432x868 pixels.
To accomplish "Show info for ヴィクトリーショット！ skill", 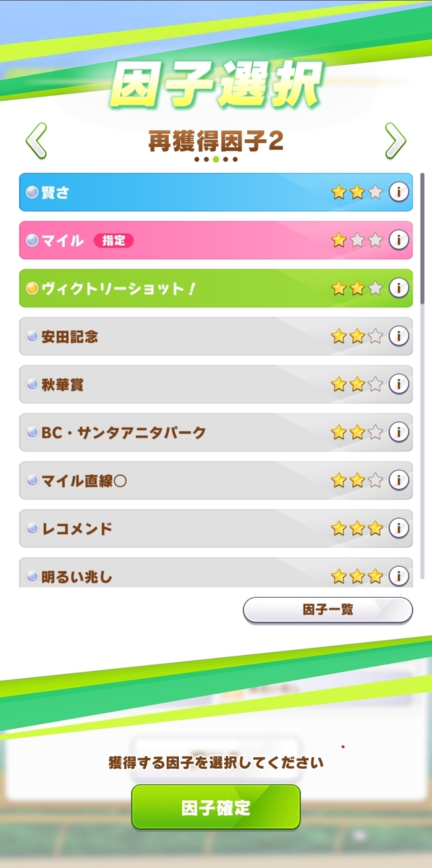I will 399,288.
